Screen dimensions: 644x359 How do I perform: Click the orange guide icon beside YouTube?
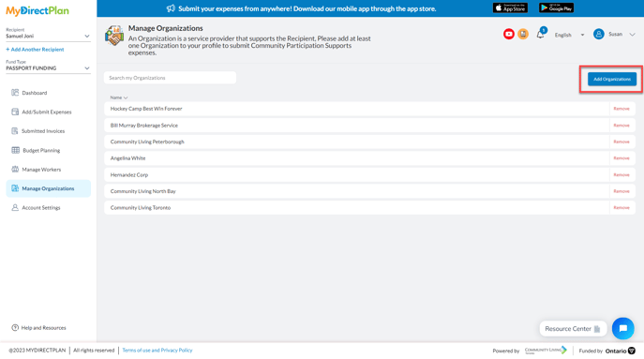coord(523,34)
